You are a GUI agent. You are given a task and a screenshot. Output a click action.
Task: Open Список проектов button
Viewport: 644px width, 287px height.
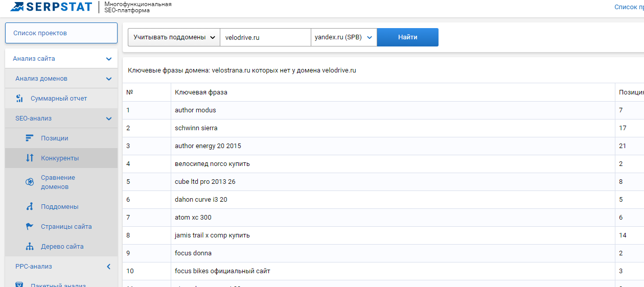pyautogui.click(x=61, y=33)
